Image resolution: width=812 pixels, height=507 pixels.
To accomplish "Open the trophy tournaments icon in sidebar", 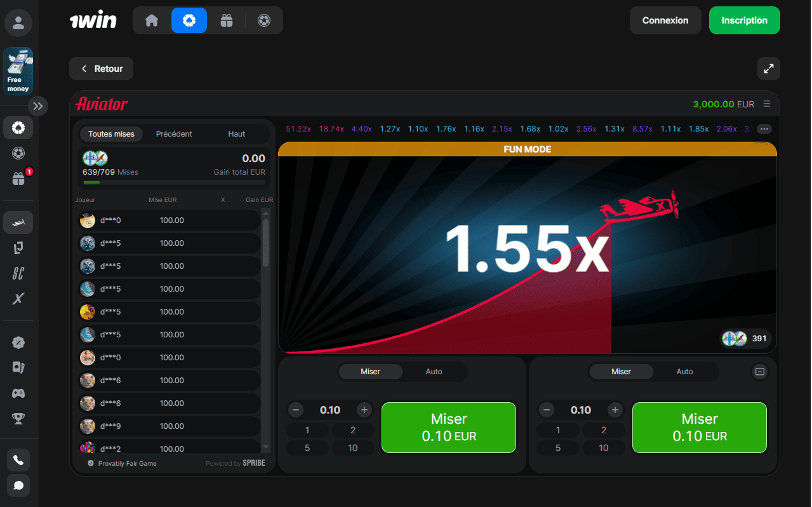I will 18,418.
